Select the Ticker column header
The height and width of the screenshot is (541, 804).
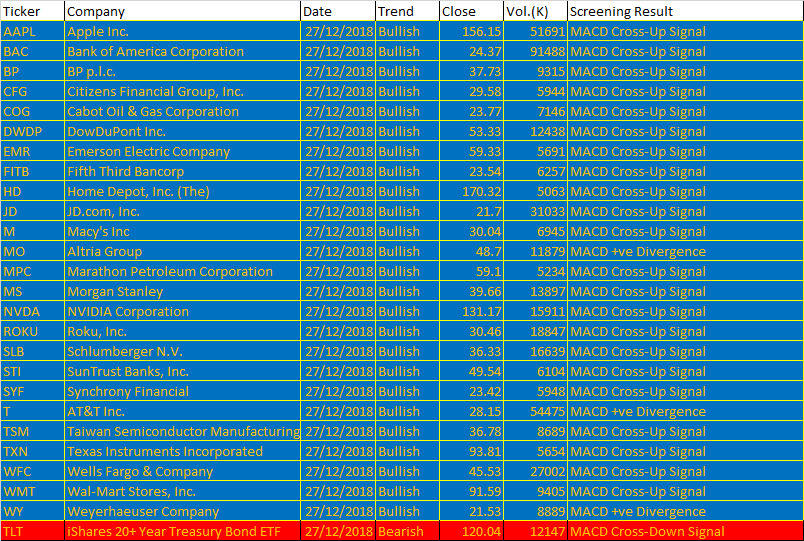click(x=32, y=11)
